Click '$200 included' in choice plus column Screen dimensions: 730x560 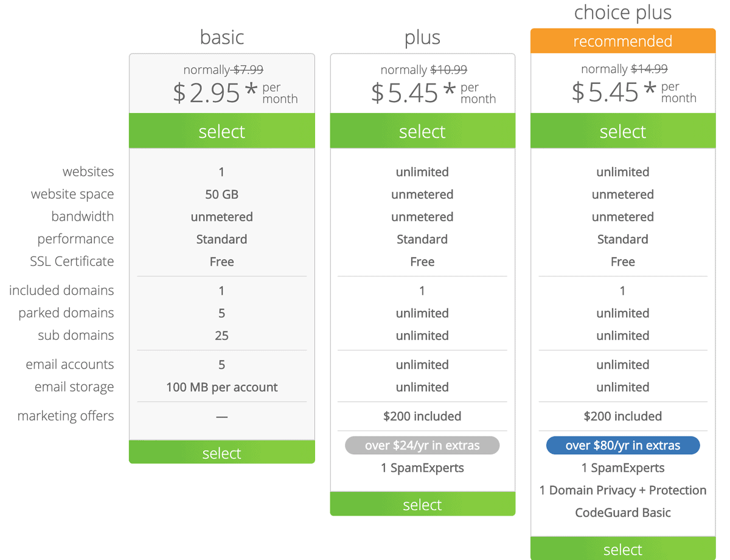[x=623, y=417]
